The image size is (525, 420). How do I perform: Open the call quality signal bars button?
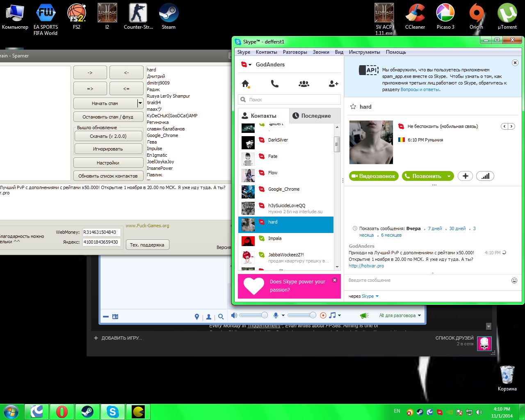tap(486, 176)
